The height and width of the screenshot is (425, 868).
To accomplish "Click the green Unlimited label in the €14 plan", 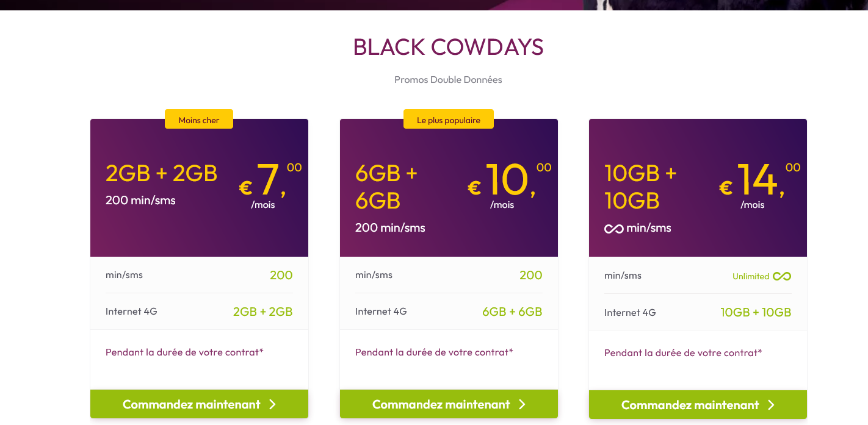I will (x=750, y=276).
